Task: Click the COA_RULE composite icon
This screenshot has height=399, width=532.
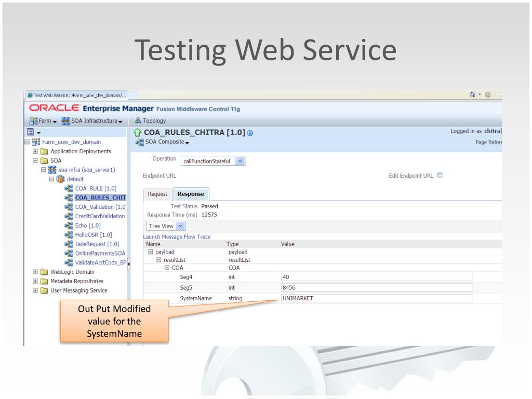Action: pos(69,188)
